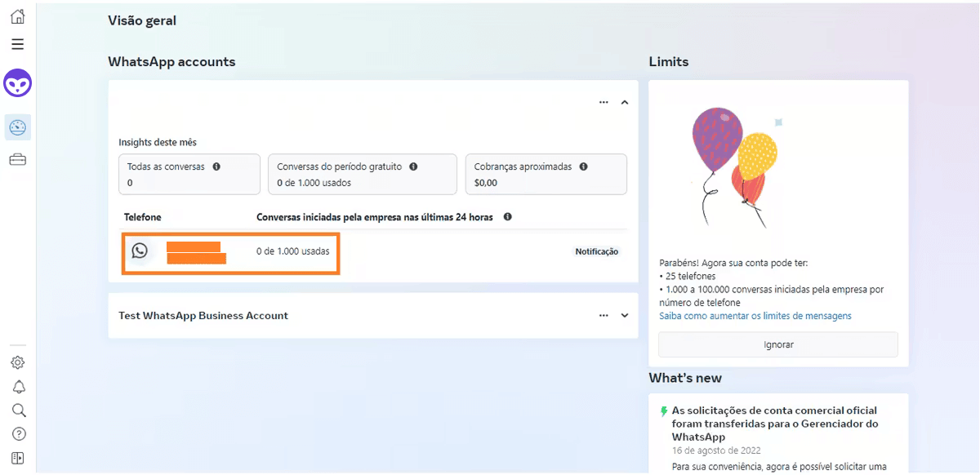Click the Ignorar button
Image resolution: width=980 pixels, height=475 pixels.
[x=777, y=344]
